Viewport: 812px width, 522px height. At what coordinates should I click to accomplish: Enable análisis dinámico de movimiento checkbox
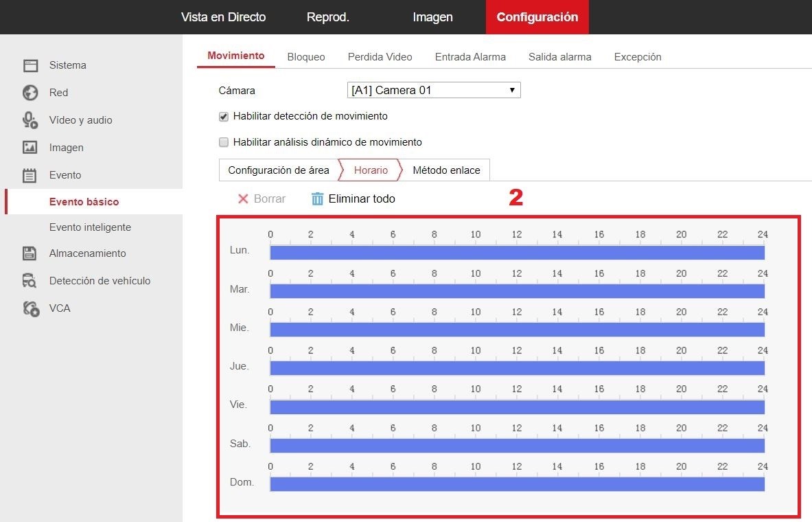coord(224,142)
